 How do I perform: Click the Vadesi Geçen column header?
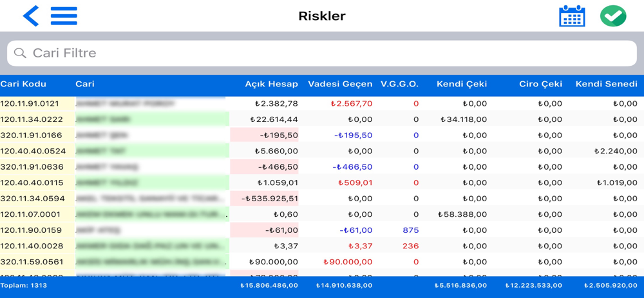[x=340, y=84]
